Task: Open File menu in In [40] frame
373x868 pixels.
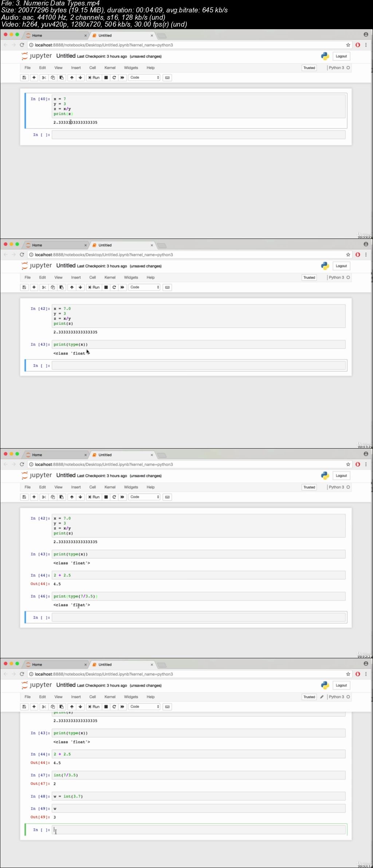Action: pos(27,68)
